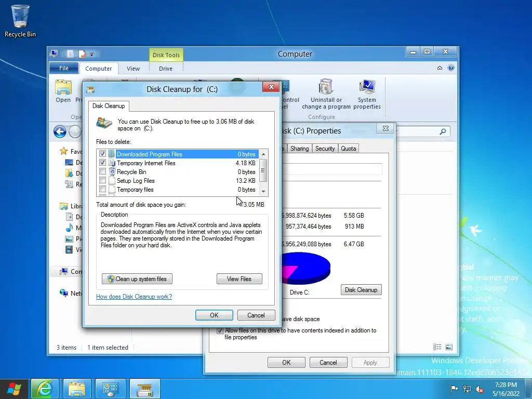Click the back arrow in Computer window
This screenshot has height=399, width=532.
pyautogui.click(x=60, y=131)
